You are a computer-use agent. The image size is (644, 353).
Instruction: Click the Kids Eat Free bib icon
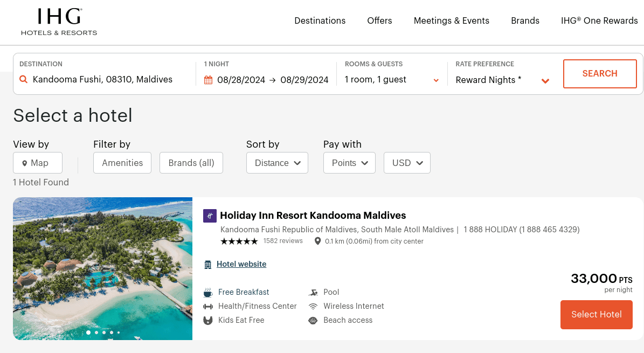tap(208, 321)
